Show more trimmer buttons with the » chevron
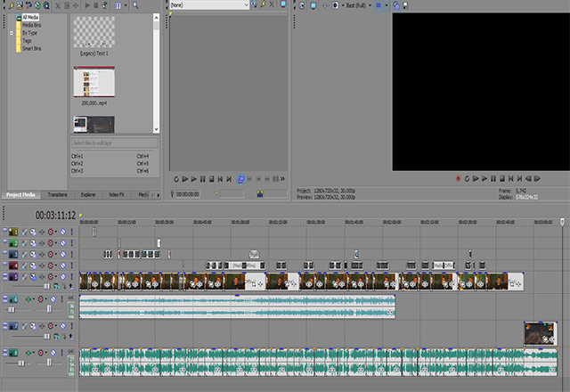Screen dimensions: 570x392 pyautogui.click(x=283, y=179)
